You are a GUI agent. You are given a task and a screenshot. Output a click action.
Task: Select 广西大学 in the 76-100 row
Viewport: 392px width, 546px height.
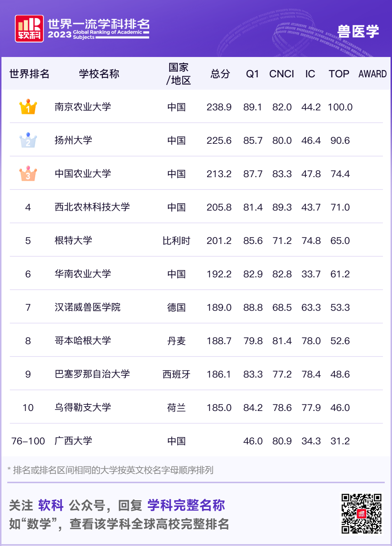[73, 441]
